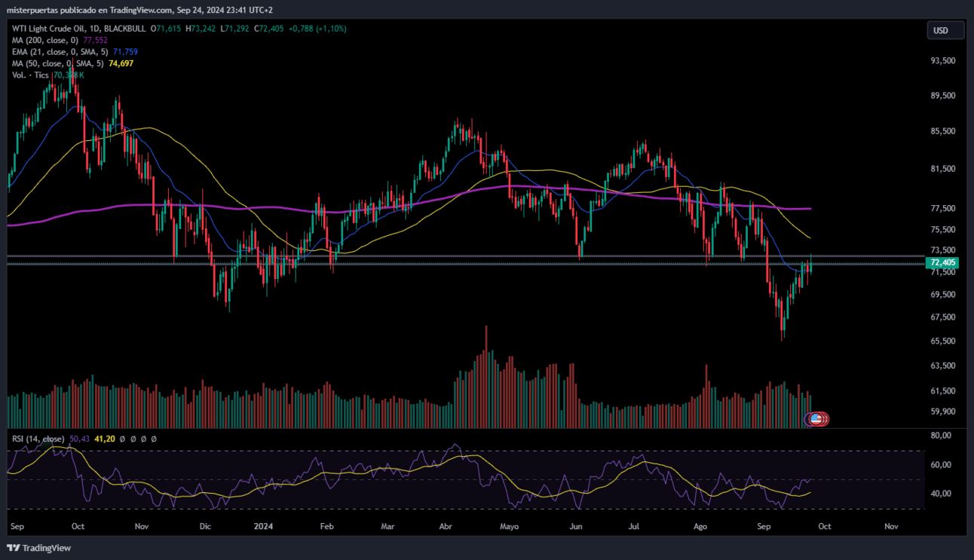974x560 pixels.
Task: Click the low price L71,292
Action: coord(235,29)
